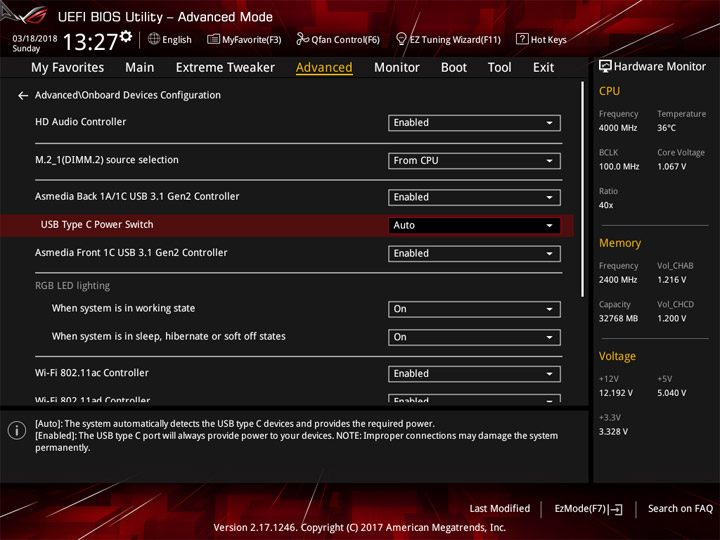
Task: Click 36°C temperature value
Action: (666, 128)
